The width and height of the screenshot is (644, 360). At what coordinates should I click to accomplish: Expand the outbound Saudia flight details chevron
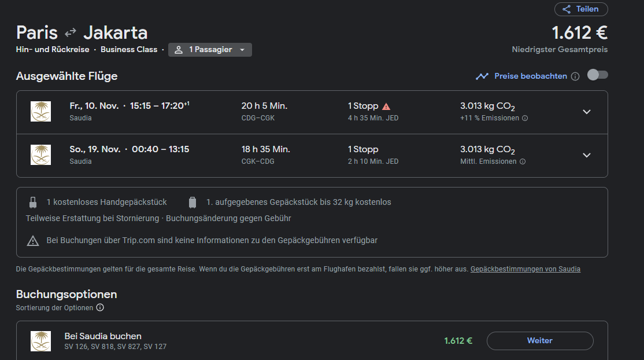587,112
